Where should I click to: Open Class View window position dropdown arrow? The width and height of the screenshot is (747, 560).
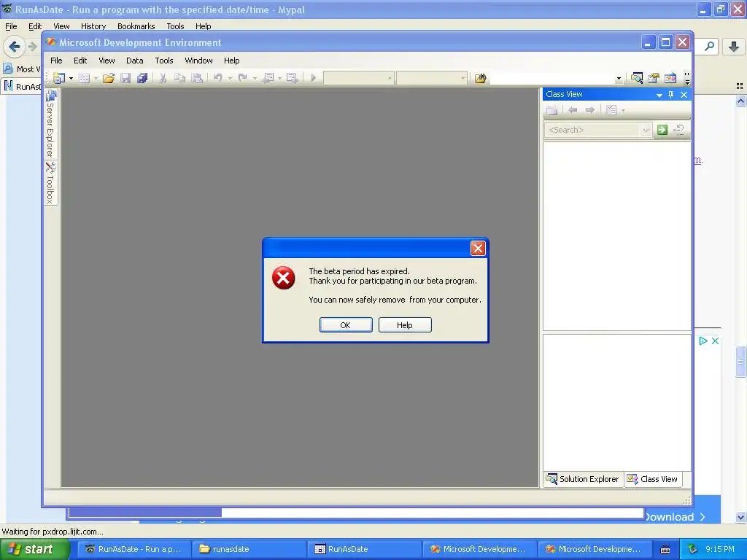tap(659, 95)
